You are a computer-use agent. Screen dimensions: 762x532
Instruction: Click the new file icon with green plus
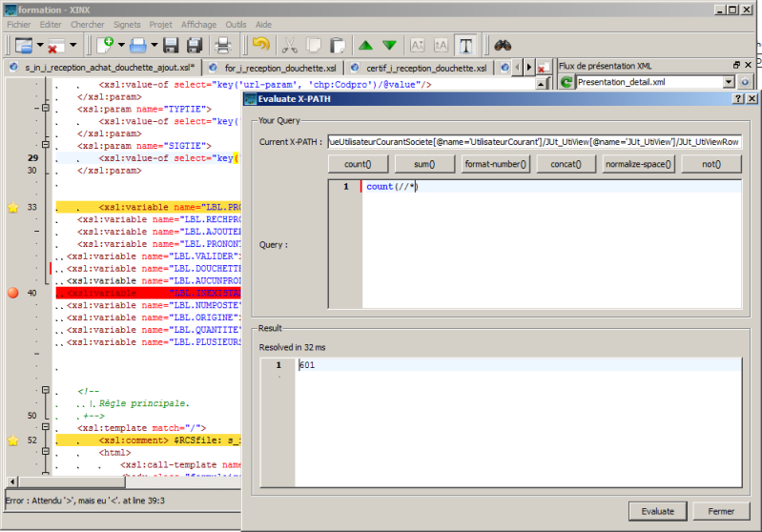coord(105,45)
